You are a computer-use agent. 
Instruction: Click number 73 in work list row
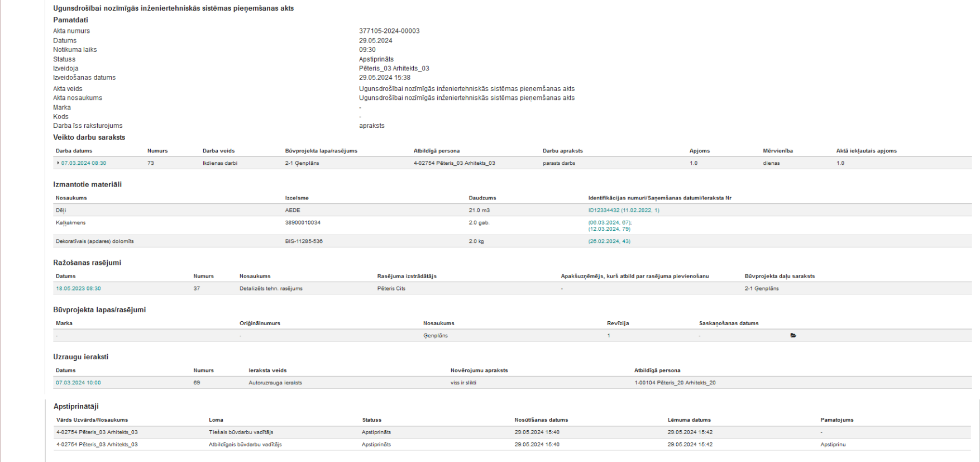(x=151, y=163)
